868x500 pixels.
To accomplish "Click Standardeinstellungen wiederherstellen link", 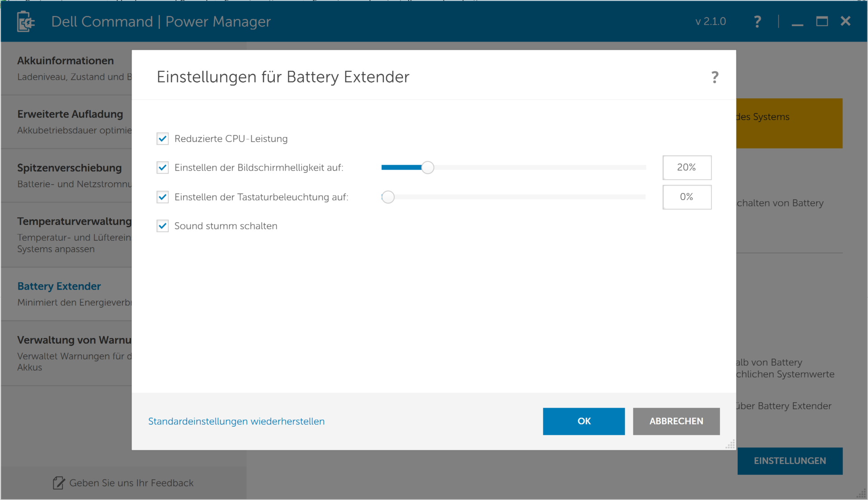I will 236,421.
